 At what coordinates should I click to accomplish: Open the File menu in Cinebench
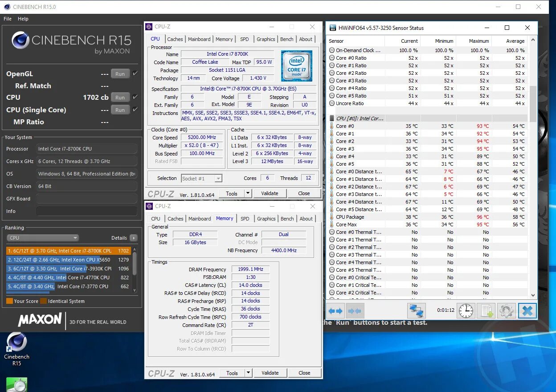coord(8,19)
